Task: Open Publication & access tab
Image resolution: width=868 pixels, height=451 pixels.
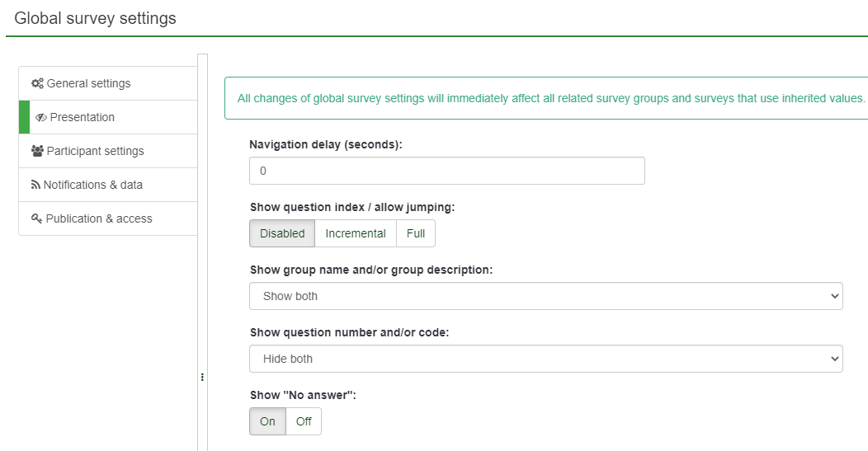Action: (99, 218)
